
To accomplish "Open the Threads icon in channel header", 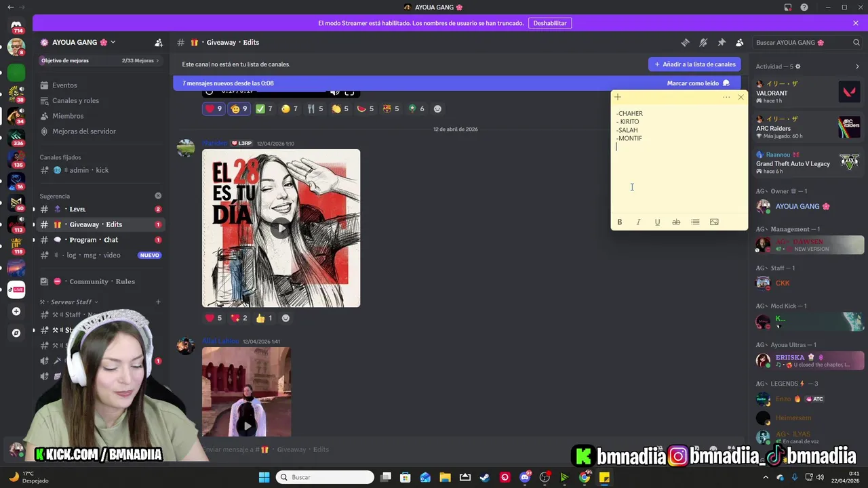I will coord(685,42).
